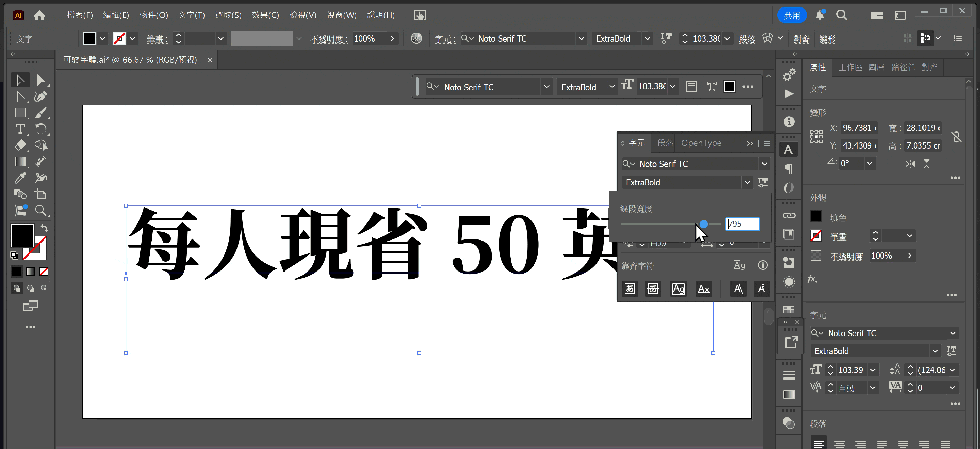Select the Rectangle tool

pyautogui.click(x=20, y=113)
